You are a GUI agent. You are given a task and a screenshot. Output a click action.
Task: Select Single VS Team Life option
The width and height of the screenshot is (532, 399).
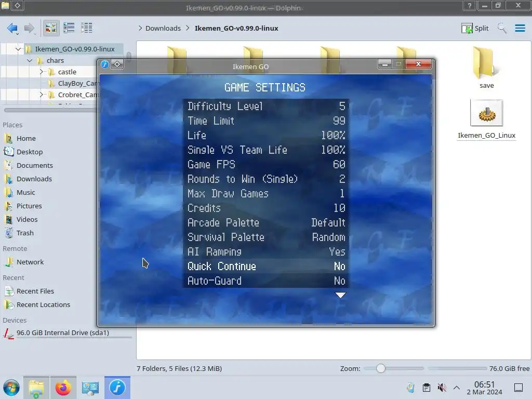tap(266, 150)
